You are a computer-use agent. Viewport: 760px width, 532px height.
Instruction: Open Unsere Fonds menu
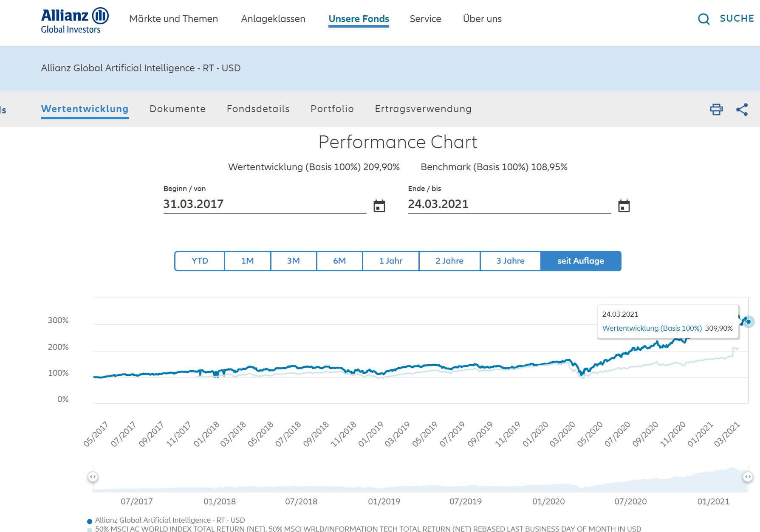[359, 19]
